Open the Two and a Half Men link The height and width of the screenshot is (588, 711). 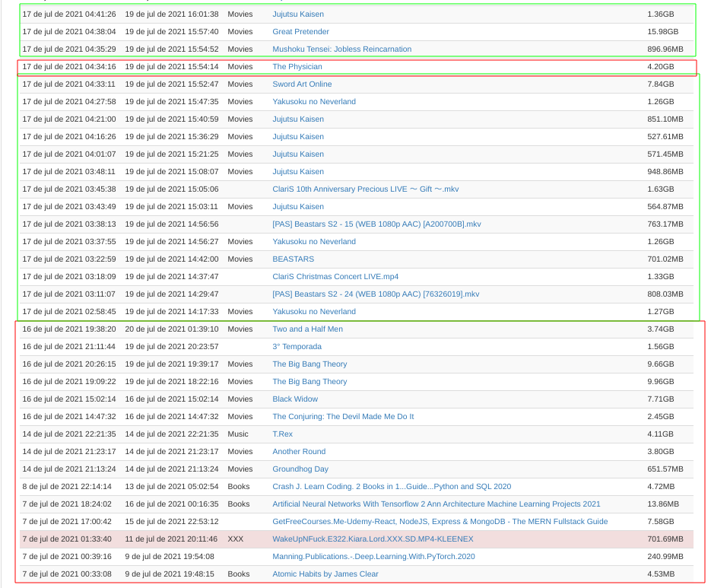(307, 329)
